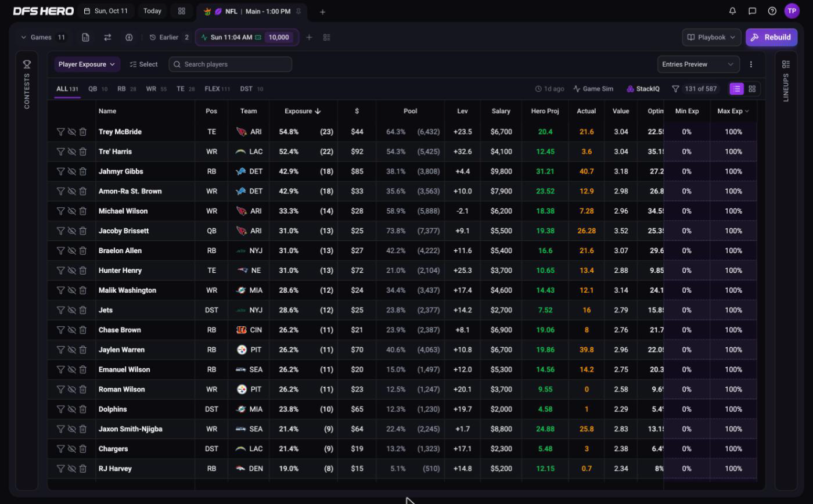Click the Search players field
The width and height of the screenshot is (813, 504).
tap(231, 64)
